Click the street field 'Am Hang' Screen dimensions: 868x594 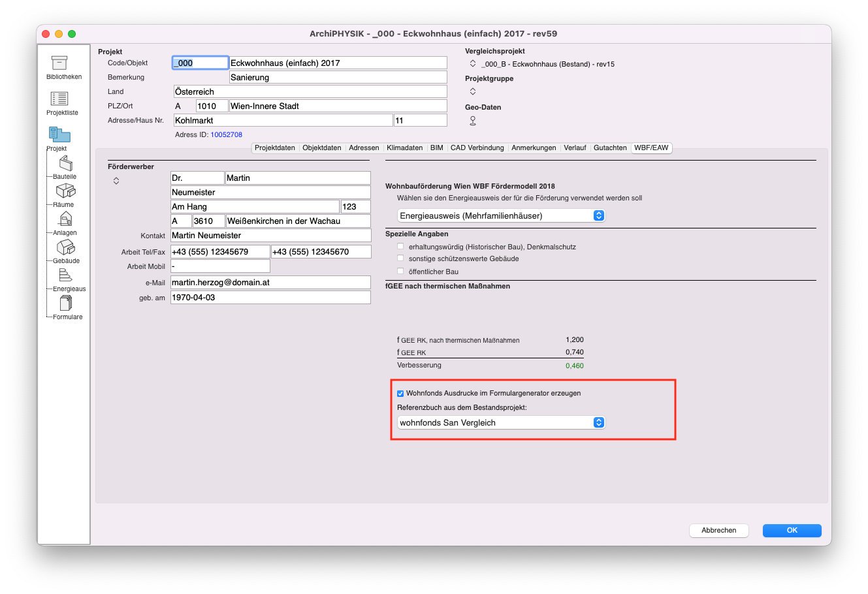255,206
